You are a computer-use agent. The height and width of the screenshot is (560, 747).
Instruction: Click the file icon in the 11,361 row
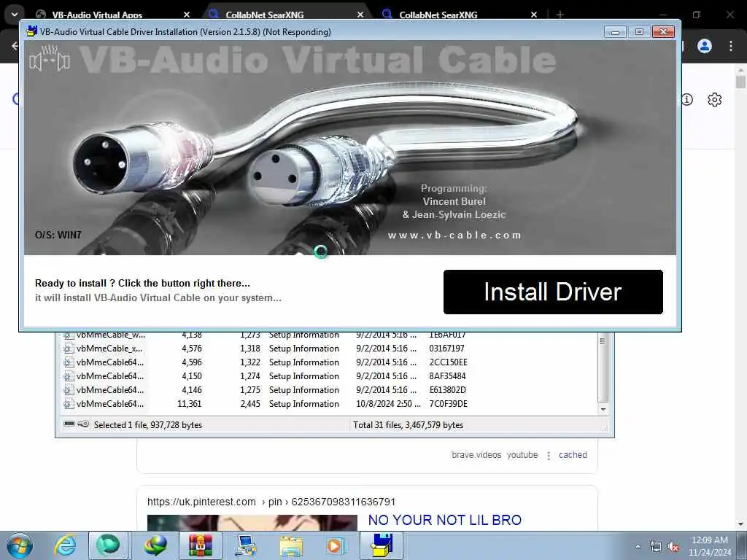tap(69, 404)
